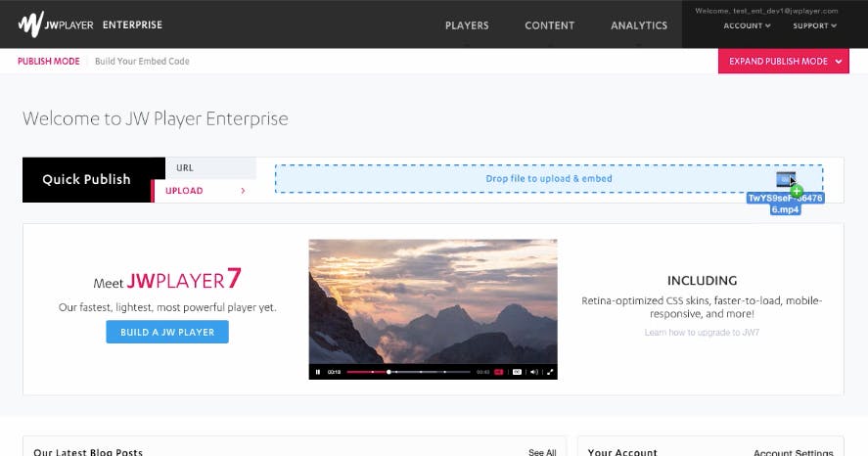The height and width of the screenshot is (456, 868).
Task: Click the Welcome to JW Player Enterprise heading
Action: point(155,118)
